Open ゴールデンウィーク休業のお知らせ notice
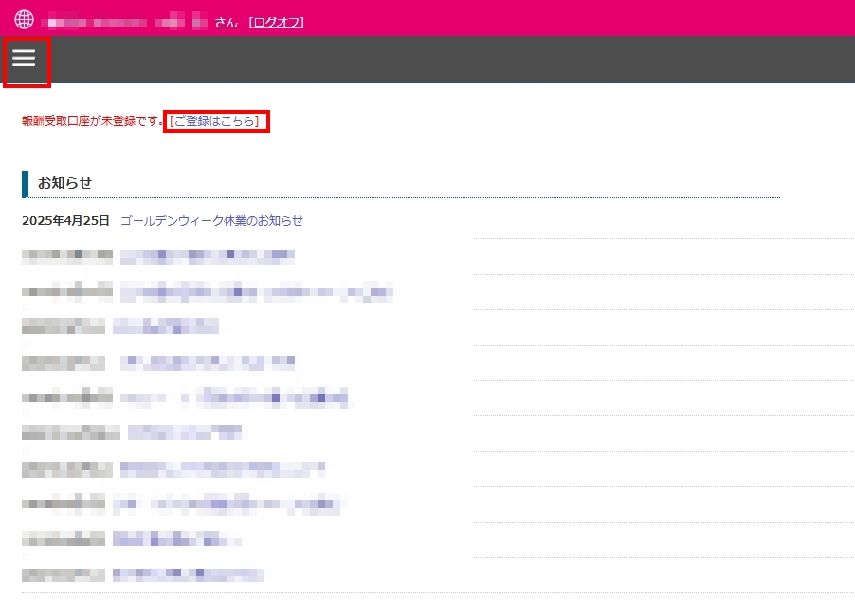This screenshot has height=616, width=855. [x=211, y=220]
